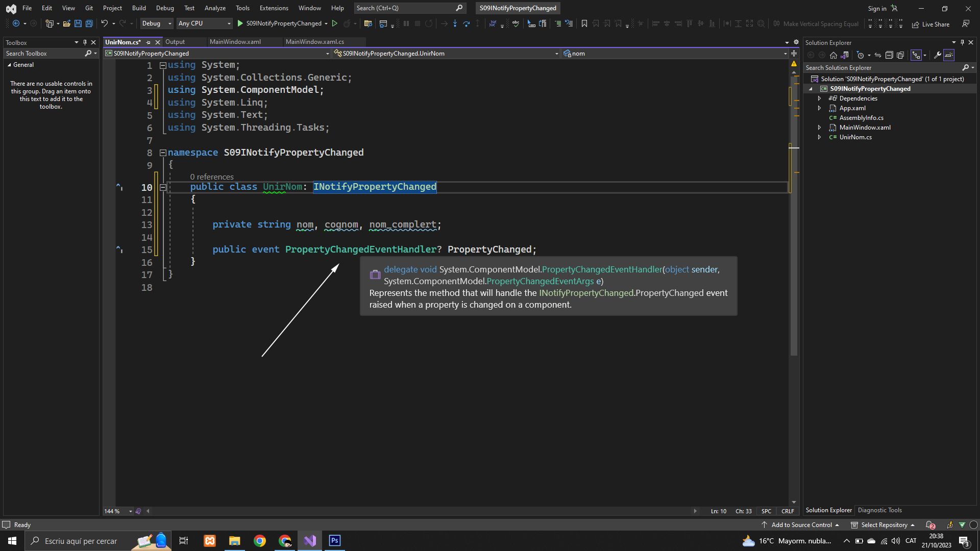The height and width of the screenshot is (551, 980).
Task: Open the Extensions menu
Action: click(x=274, y=8)
